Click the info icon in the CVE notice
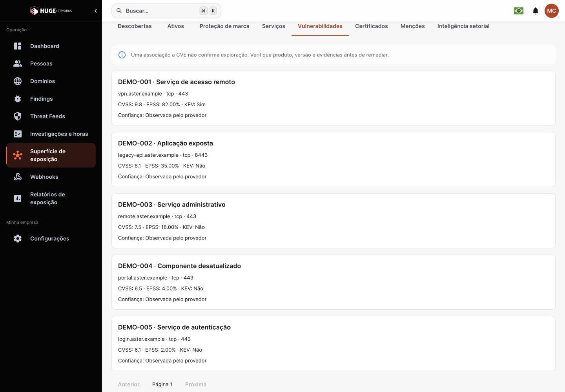 pyautogui.click(x=122, y=55)
